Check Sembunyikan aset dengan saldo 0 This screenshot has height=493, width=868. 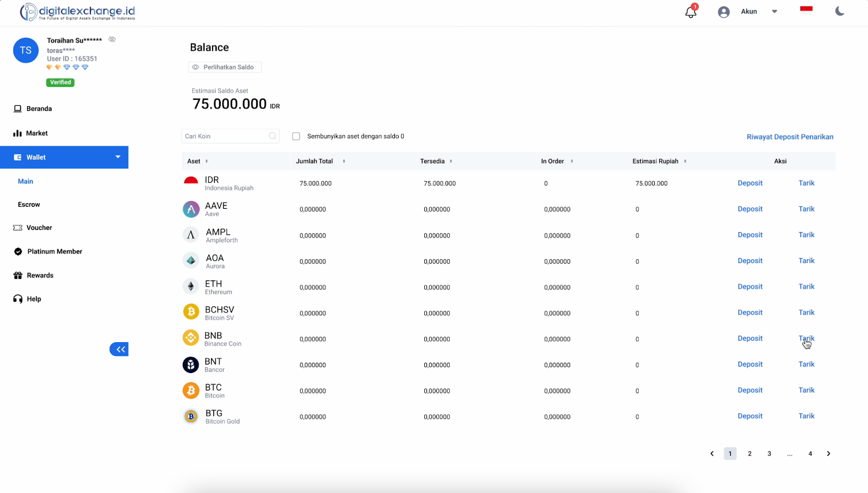coord(296,136)
